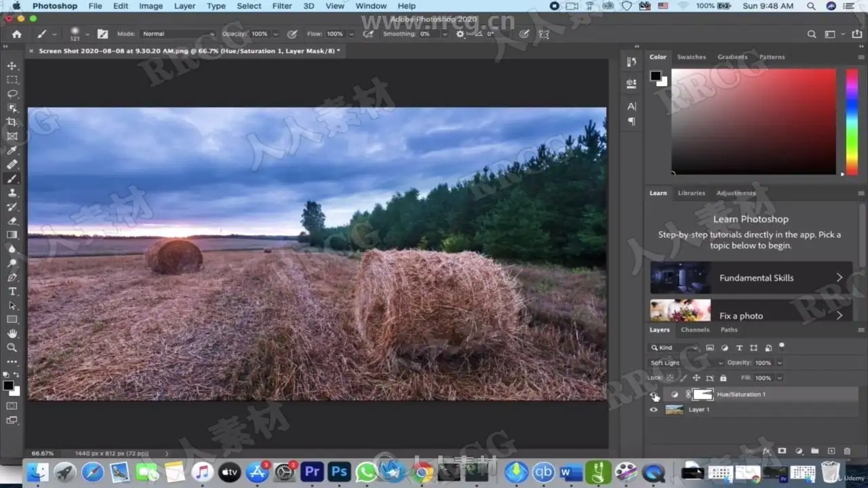
Task: Click the color picker field in Color panel
Action: pos(753,122)
